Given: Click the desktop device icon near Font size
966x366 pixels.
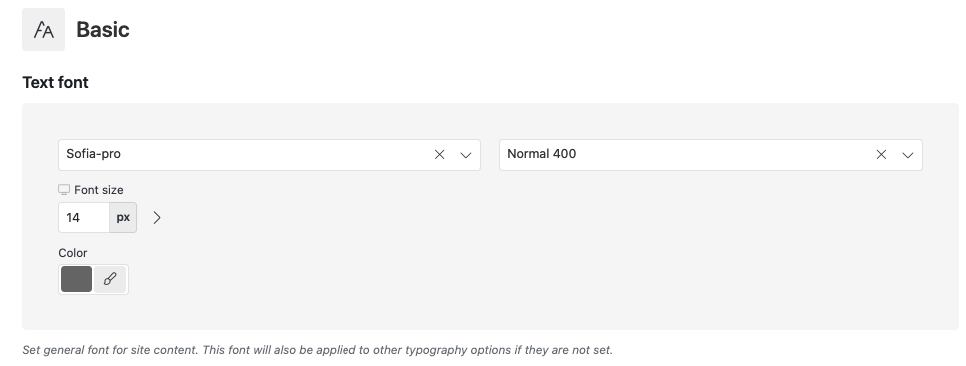Looking at the screenshot, I should pos(64,190).
